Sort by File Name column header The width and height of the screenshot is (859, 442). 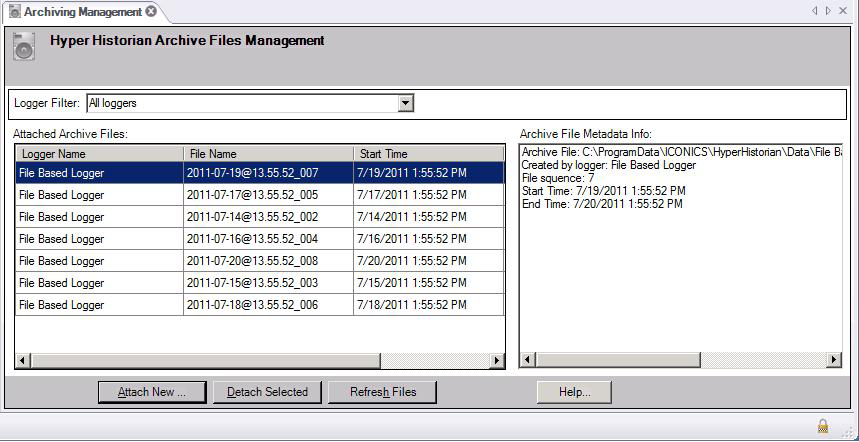click(268, 154)
